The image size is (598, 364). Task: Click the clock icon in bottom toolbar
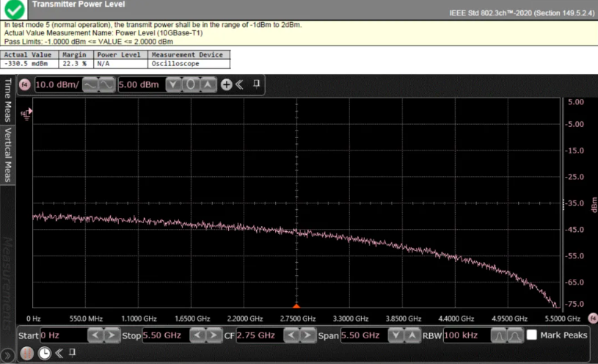tap(45, 352)
